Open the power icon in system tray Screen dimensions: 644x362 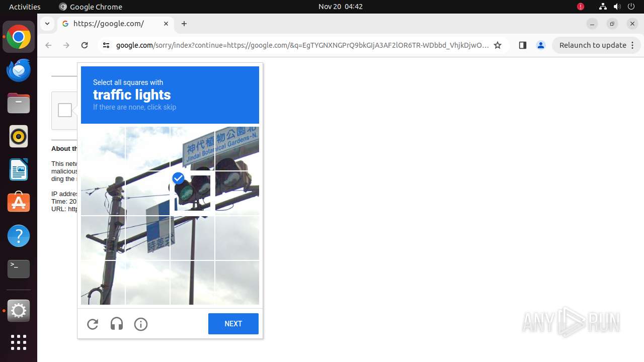[x=631, y=7]
